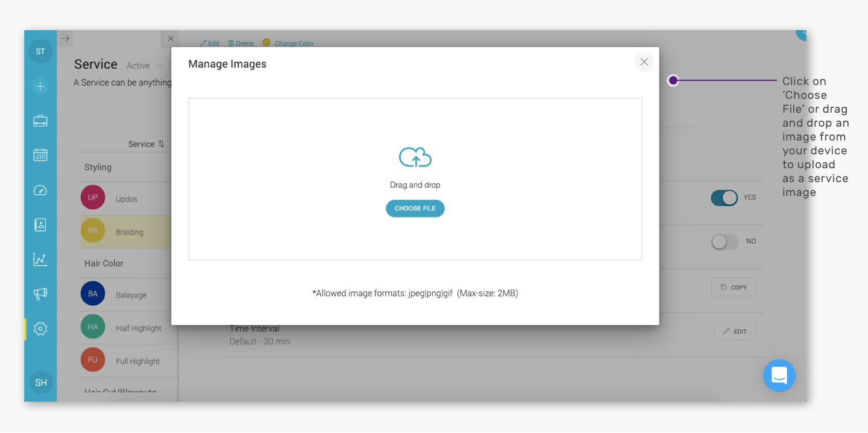Open the megaphone marketing icon
Image resolution: width=868 pixels, height=433 pixels.
tap(40, 294)
